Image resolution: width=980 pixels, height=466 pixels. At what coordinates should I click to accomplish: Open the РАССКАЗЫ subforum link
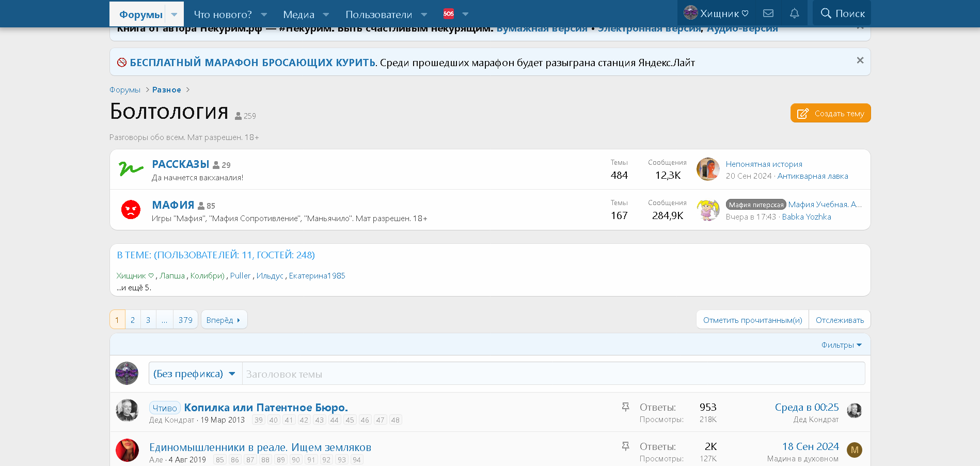click(180, 164)
